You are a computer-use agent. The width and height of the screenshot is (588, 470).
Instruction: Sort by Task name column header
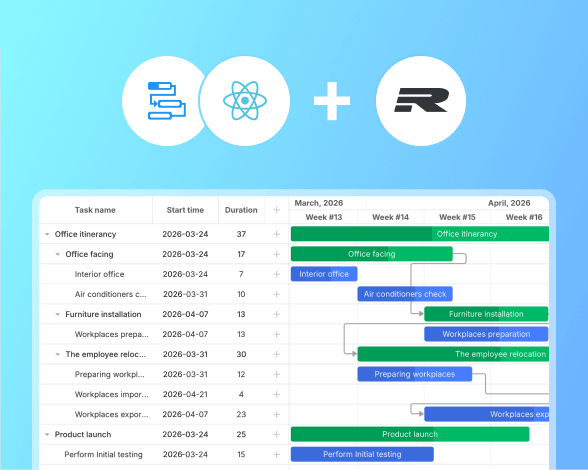95,210
